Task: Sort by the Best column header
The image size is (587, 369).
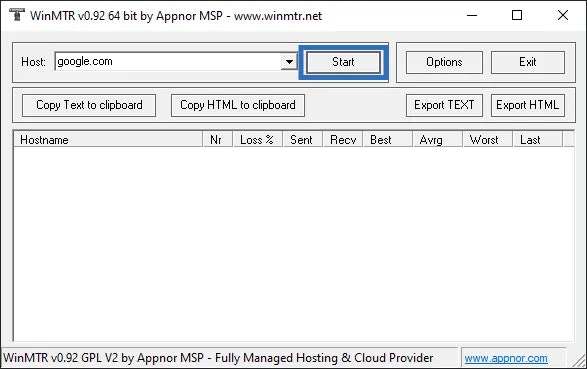Action: (388, 140)
